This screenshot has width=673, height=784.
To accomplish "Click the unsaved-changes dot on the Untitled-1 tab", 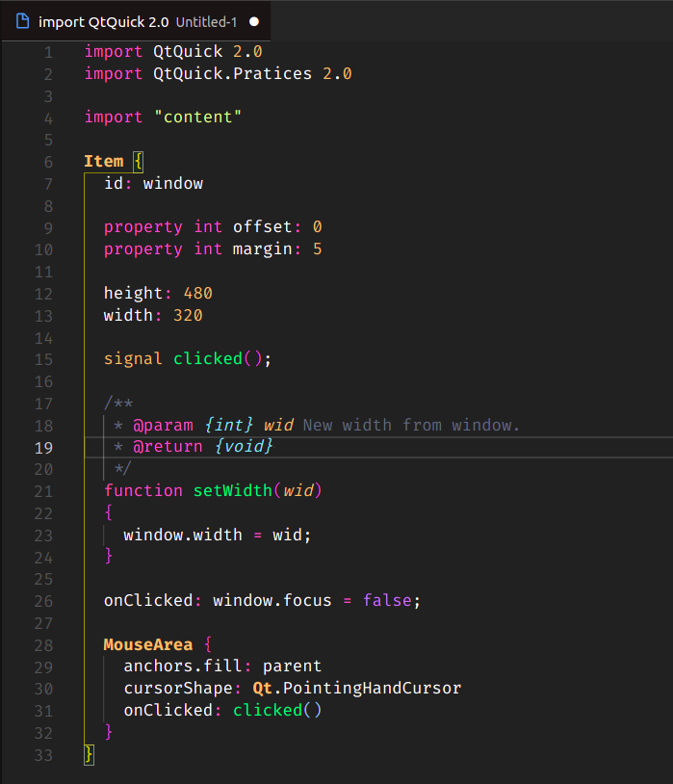I will (x=254, y=22).
